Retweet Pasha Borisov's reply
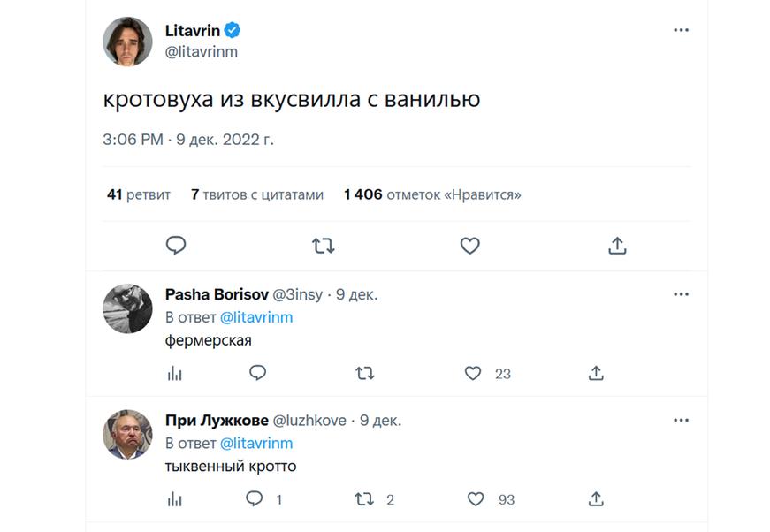 365,374
